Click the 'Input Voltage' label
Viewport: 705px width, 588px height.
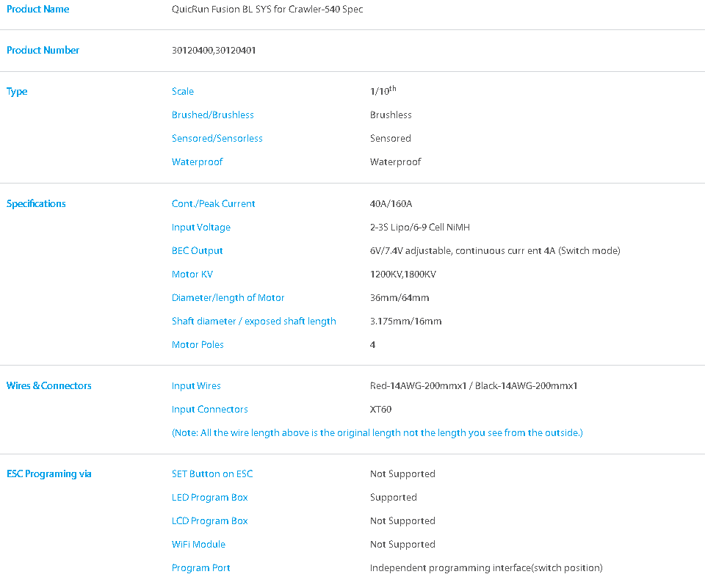pos(201,228)
